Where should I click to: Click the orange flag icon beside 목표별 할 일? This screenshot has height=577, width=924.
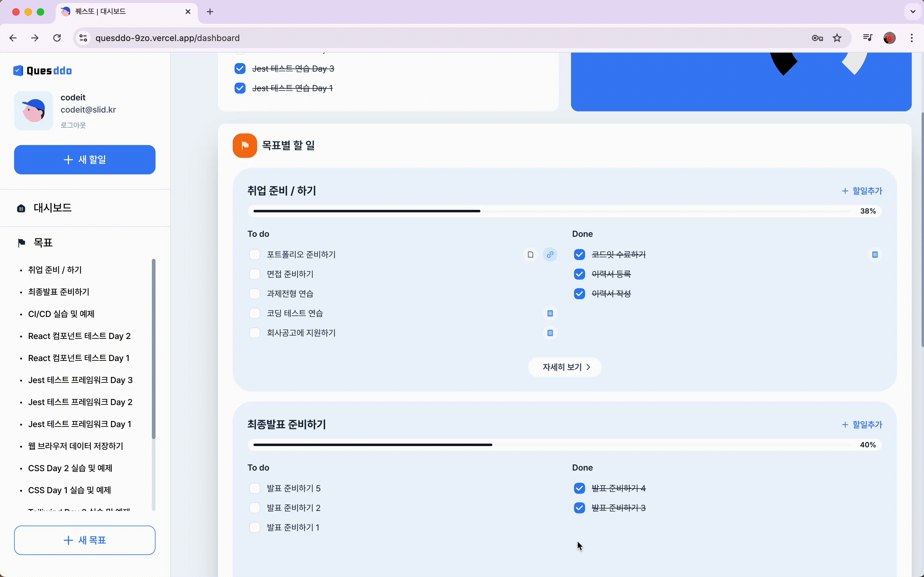click(244, 145)
